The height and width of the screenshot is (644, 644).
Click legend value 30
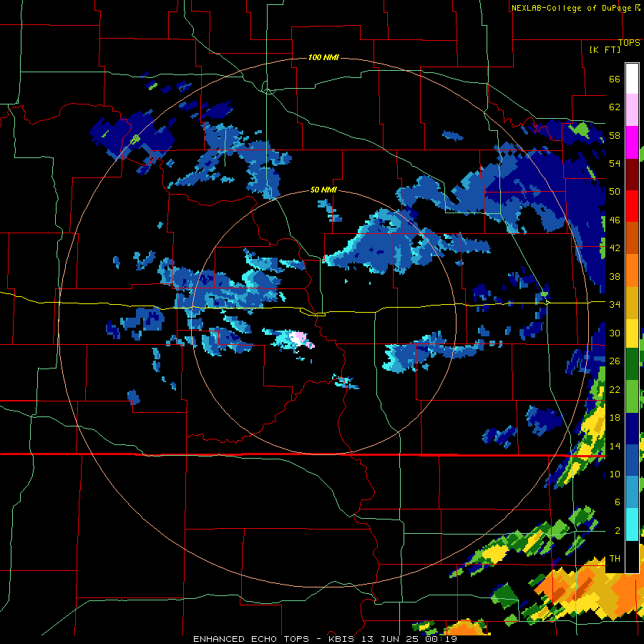pyautogui.click(x=615, y=333)
